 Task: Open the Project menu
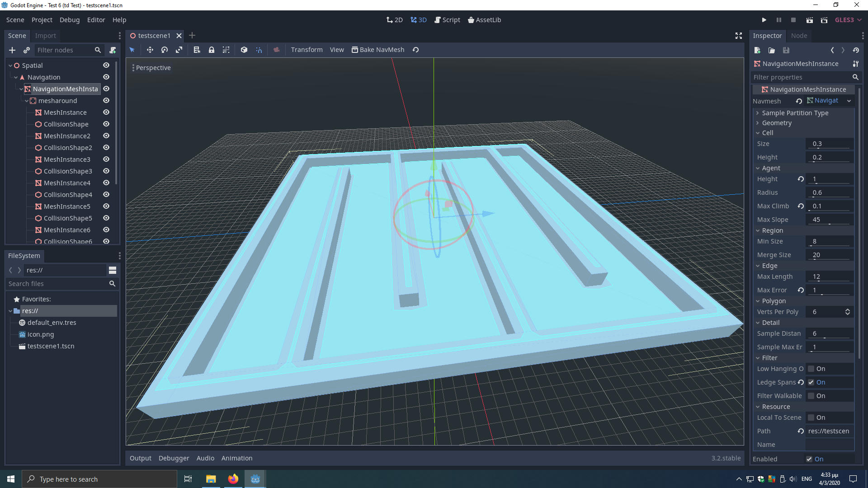[42, 20]
